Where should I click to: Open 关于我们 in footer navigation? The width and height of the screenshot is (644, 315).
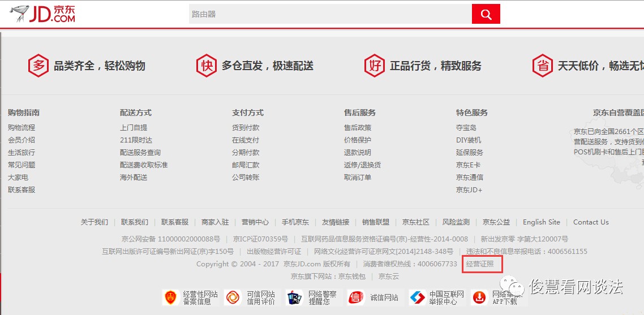(x=95, y=222)
